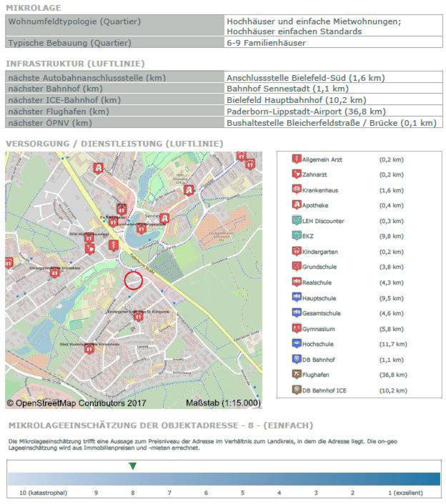Click the Allgemein Arzt legend icon
Image resolution: width=446 pixels, height=504 pixels.
tap(297, 159)
